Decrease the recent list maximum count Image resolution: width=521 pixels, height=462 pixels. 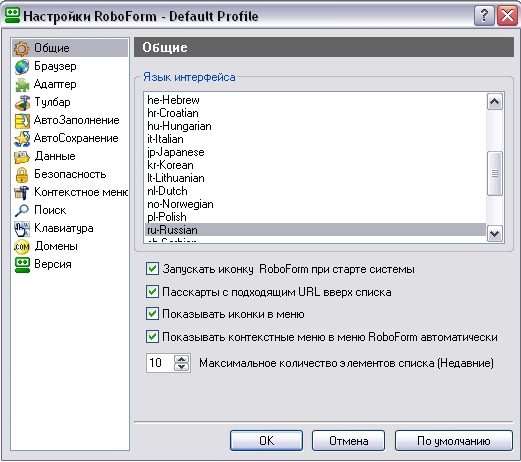(182, 367)
